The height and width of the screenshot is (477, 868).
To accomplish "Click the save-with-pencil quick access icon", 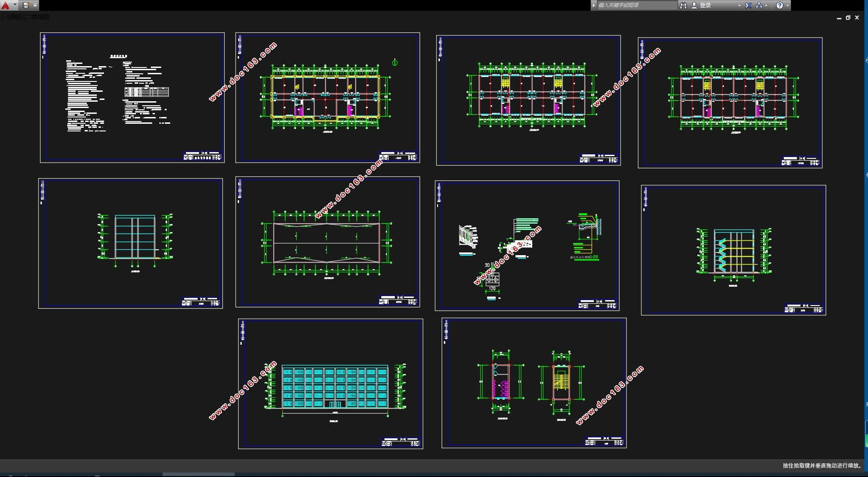I will tap(26, 5).
